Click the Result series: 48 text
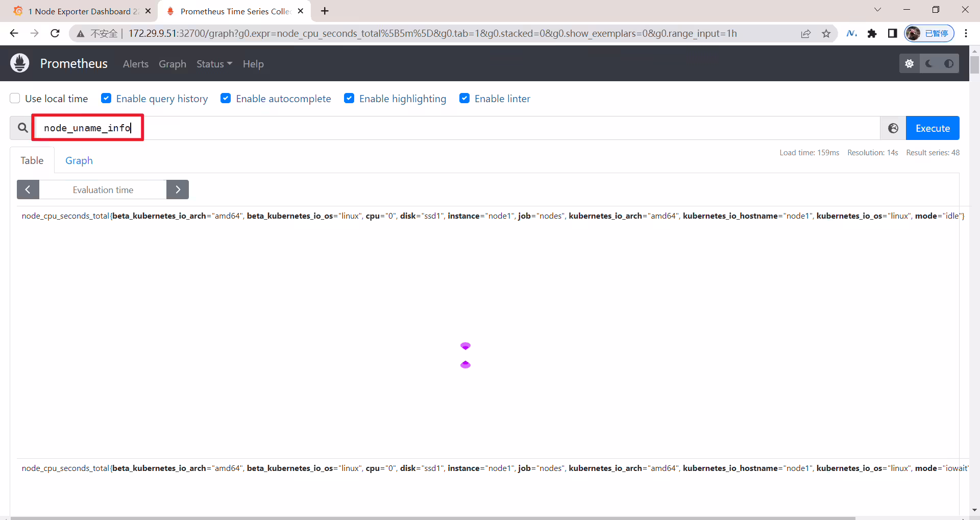 click(933, 153)
